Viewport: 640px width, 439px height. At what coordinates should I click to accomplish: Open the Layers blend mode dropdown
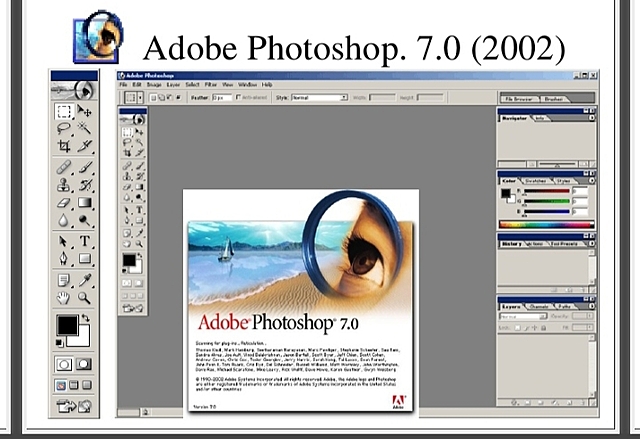pyautogui.click(x=523, y=316)
